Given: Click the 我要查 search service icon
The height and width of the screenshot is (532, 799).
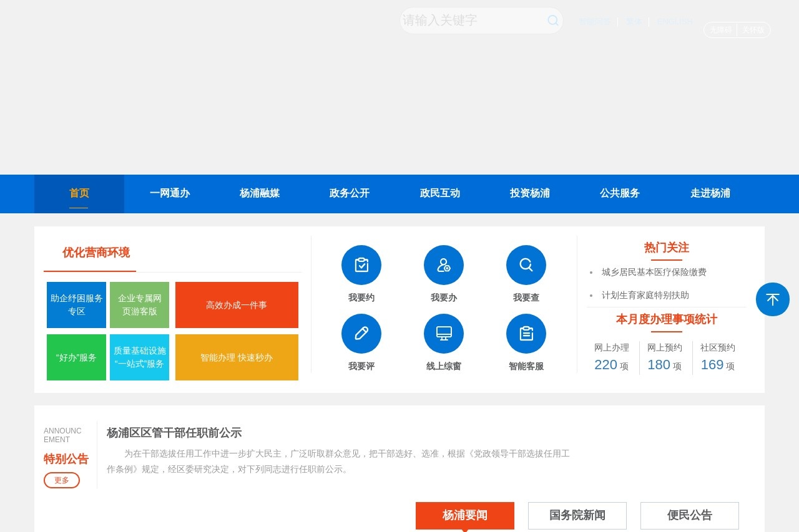Looking at the screenshot, I should point(526,264).
